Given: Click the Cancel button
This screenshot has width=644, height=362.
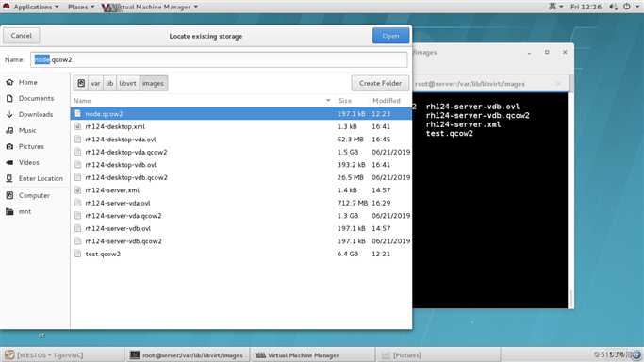Looking at the screenshot, I should coord(22,36).
